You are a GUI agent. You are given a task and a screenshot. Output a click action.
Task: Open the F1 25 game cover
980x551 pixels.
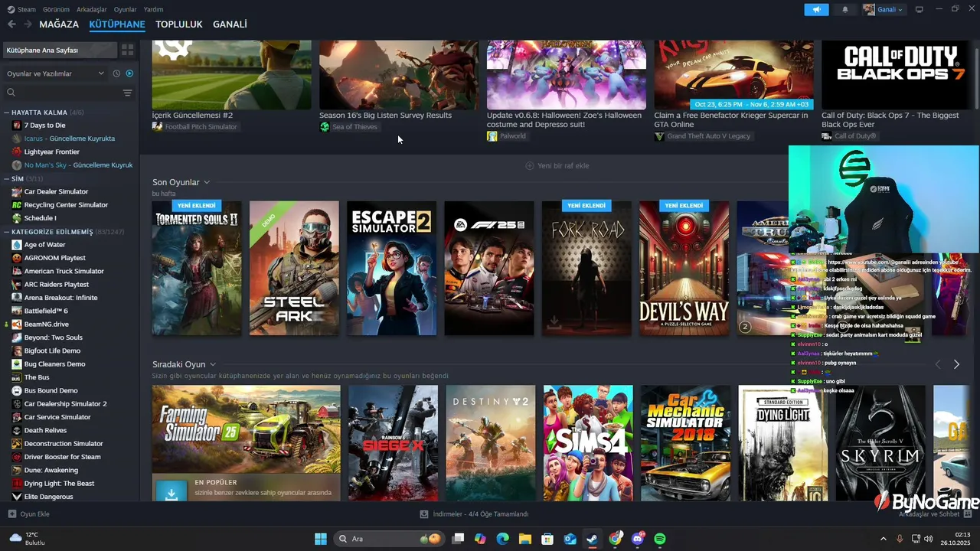(x=489, y=268)
